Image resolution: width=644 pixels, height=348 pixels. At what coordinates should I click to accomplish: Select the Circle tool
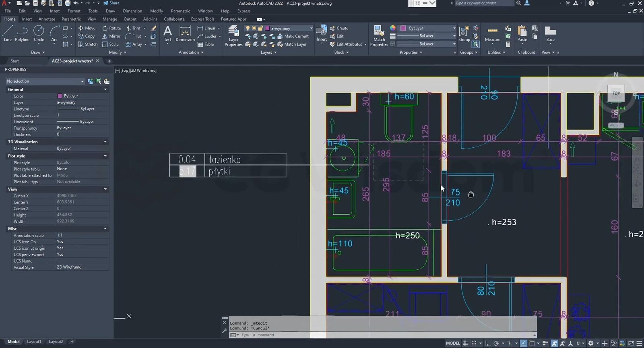39,33
